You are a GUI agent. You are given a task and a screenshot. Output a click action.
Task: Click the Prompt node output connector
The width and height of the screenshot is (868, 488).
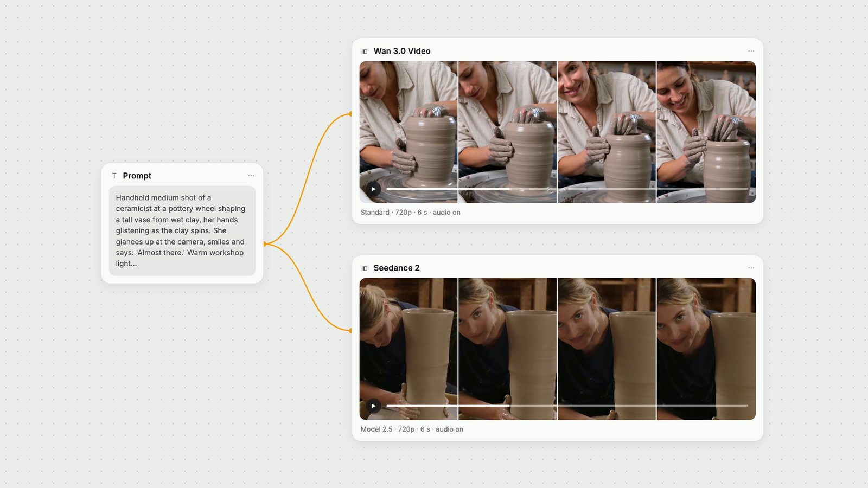point(264,244)
